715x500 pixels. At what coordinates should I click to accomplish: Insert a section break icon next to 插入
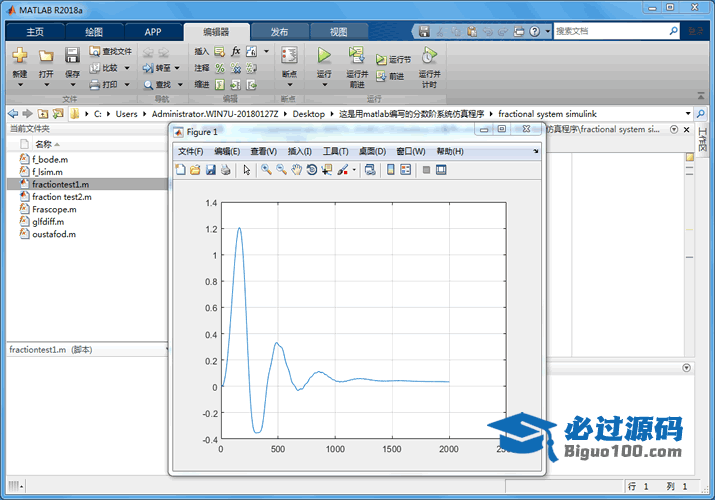[220, 52]
